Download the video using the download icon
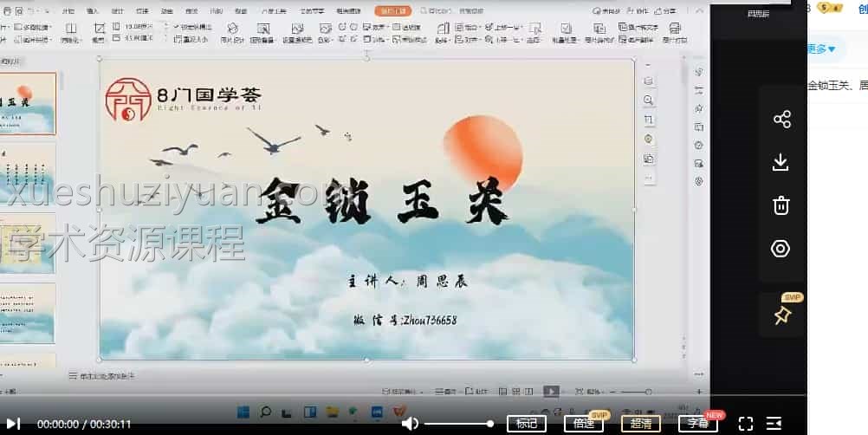This screenshot has height=435, width=868. 781,163
